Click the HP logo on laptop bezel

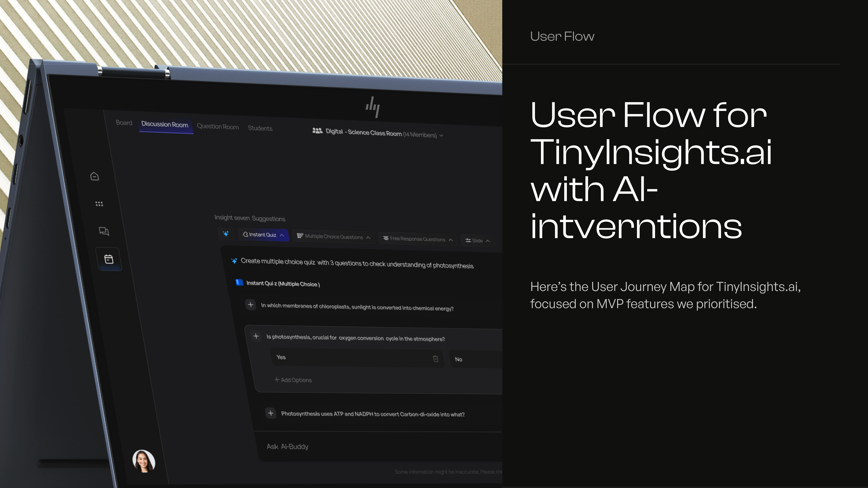(x=373, y=107)
